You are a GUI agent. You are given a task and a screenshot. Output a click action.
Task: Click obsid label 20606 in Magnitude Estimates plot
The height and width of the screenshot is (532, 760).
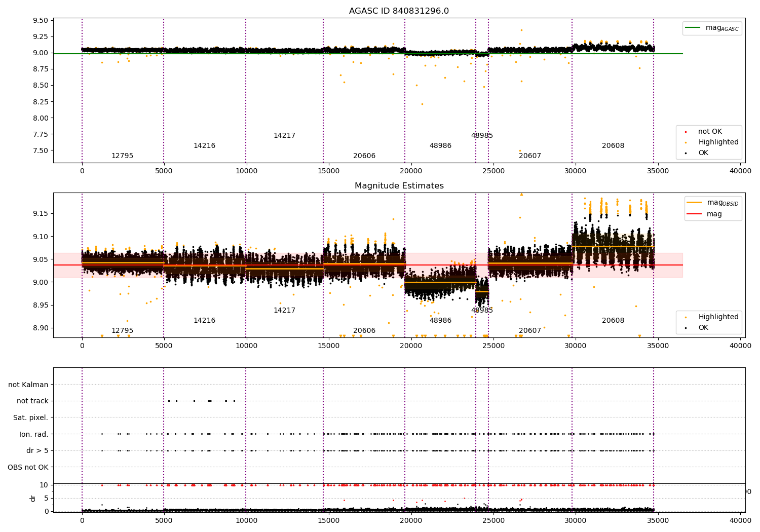[364, 331]
